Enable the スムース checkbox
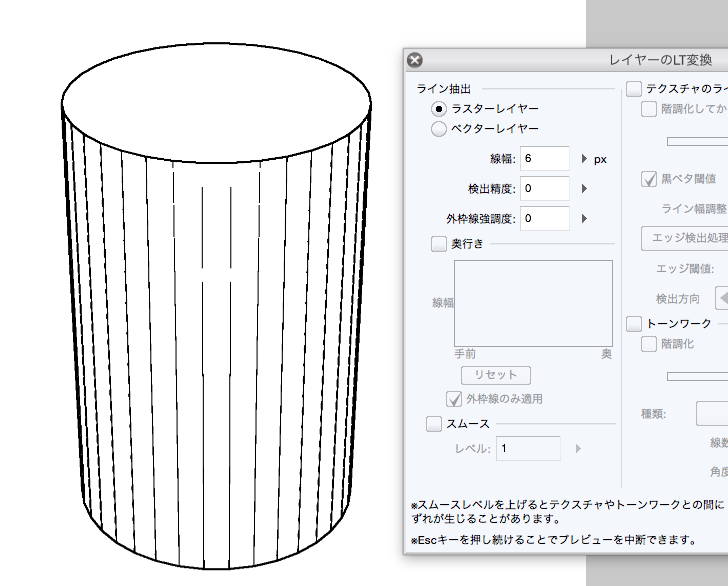The width and height of the screenshot is (728, 586). (x=434, y=424)
